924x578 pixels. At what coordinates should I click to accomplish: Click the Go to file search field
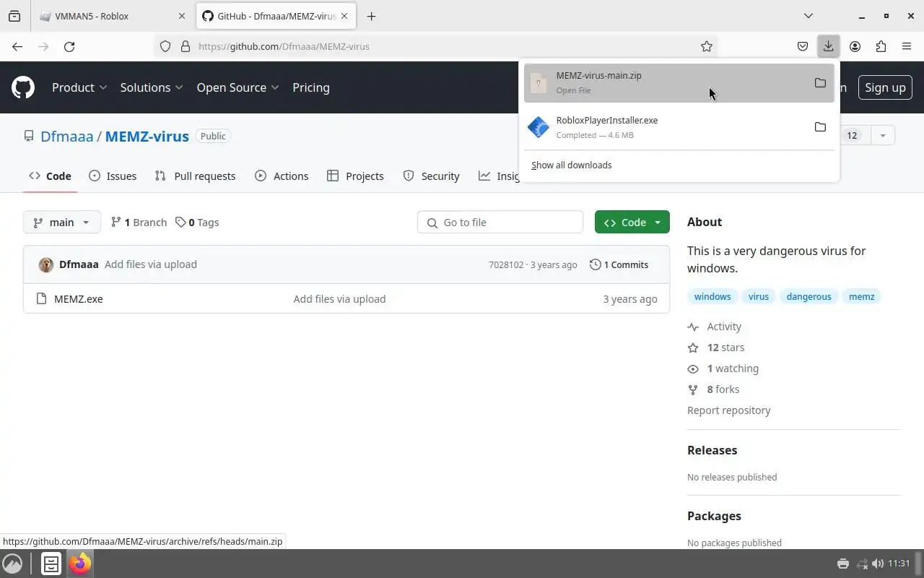click(x=500, y=222)
